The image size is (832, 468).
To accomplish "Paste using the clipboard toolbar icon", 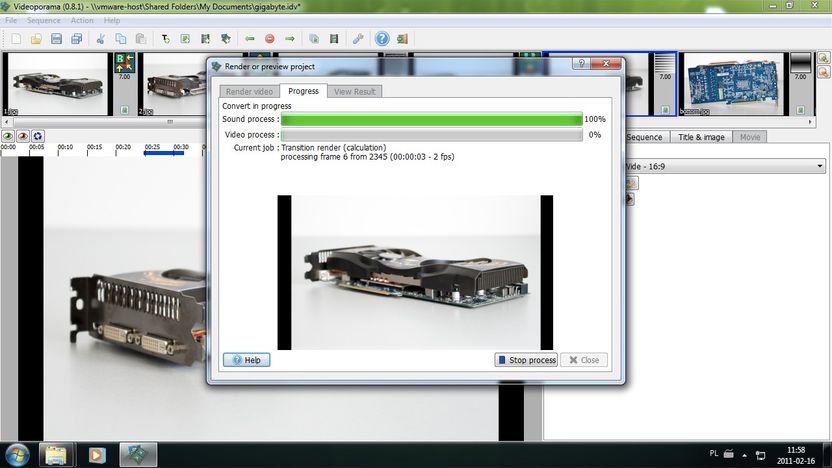I will (x=141, y=39).
